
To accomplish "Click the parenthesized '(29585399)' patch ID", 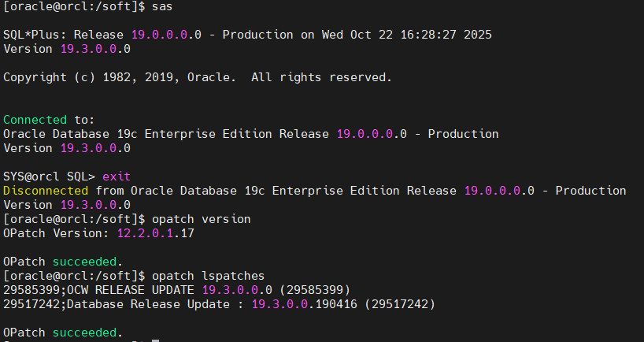I will (315, 290).
